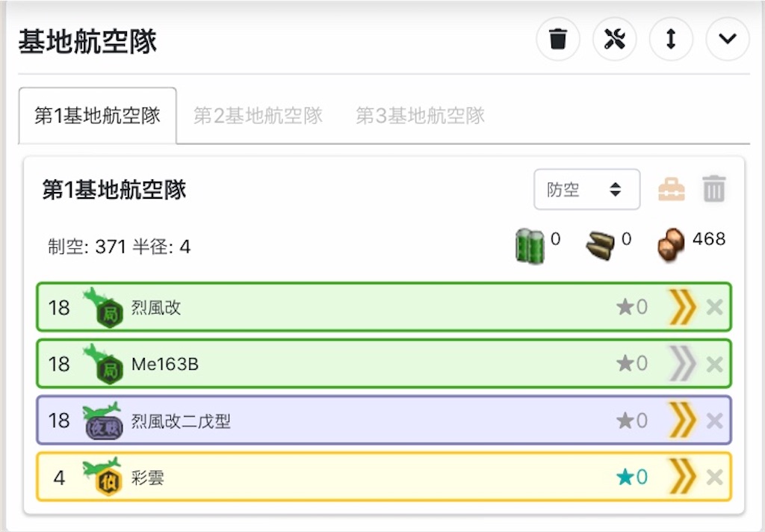Switch to the 第2基地航空隊 tab
The width and height of the screenshot is (765, 532).
(x=258, y=116)
